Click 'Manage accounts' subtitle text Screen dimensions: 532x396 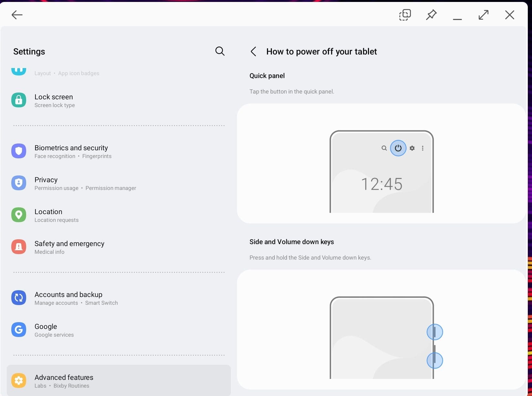coord(56,303)
